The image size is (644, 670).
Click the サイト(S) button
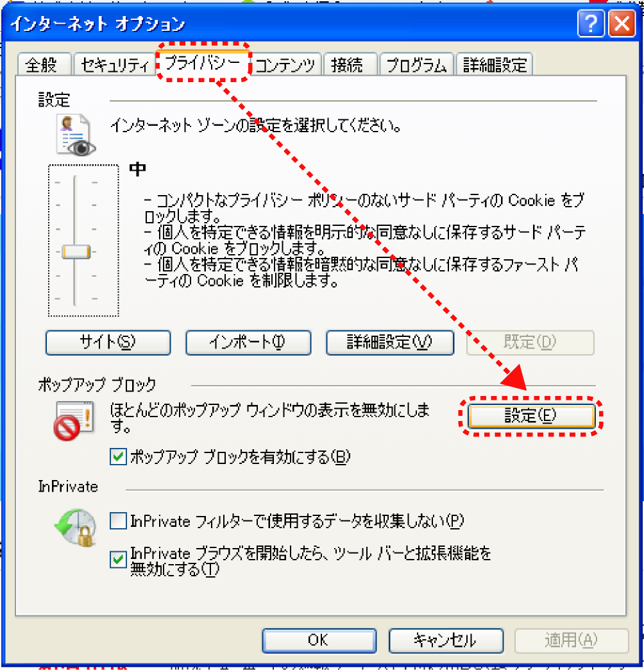pos(108,342)
